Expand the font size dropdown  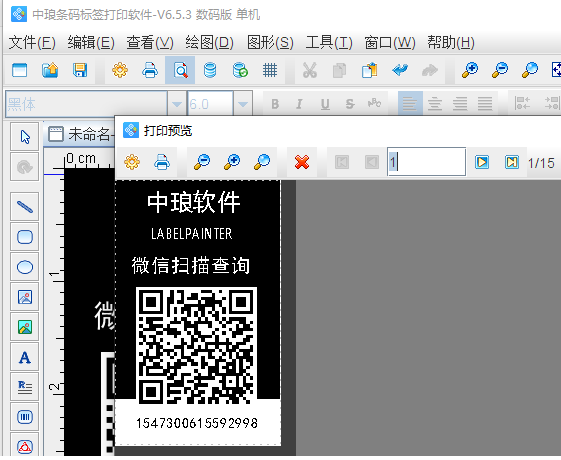[x=243, y=104]
